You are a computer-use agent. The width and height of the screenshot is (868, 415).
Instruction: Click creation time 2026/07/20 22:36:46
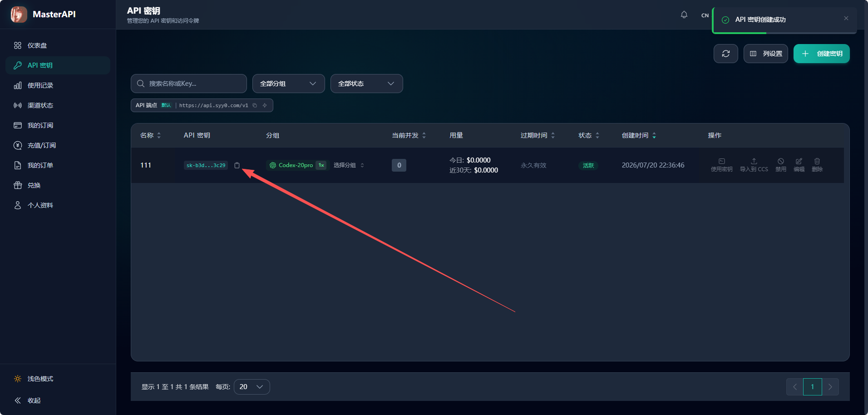point(653,165)
